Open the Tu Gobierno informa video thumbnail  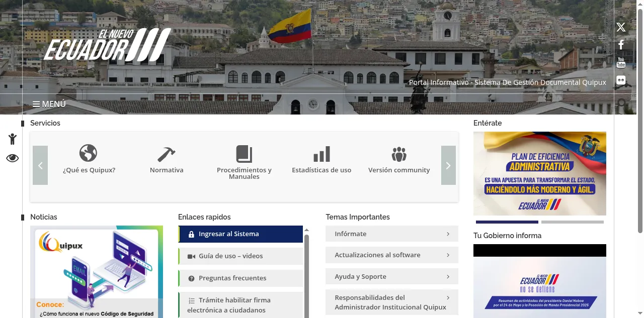[540, 281]
